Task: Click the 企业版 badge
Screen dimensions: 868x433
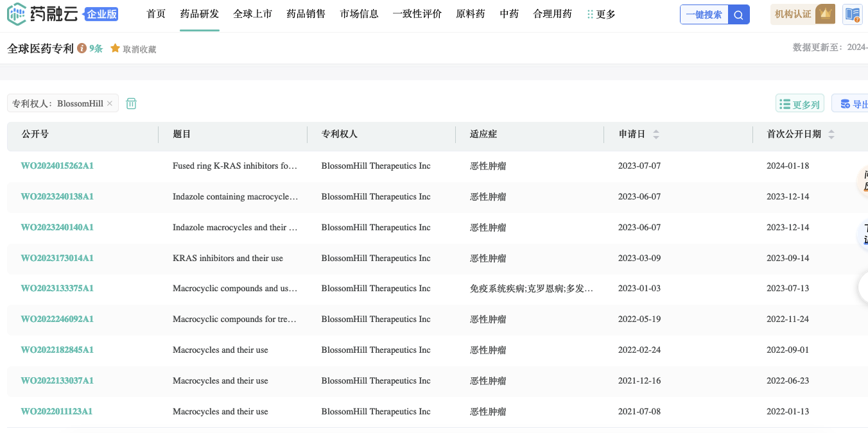Action: [101, 14]
